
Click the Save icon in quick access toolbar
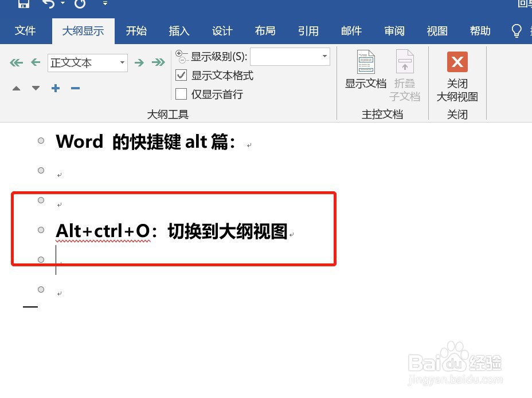tap(24, 3)
